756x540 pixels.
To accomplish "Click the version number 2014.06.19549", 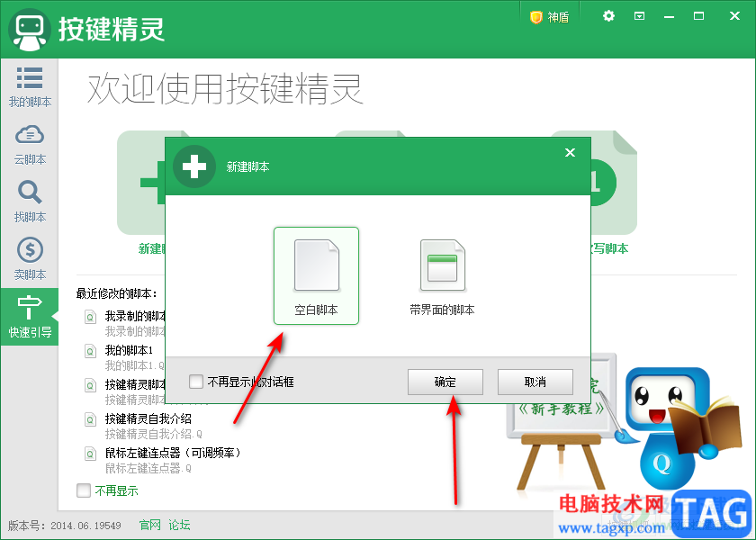I will click(x=85, y=526).
